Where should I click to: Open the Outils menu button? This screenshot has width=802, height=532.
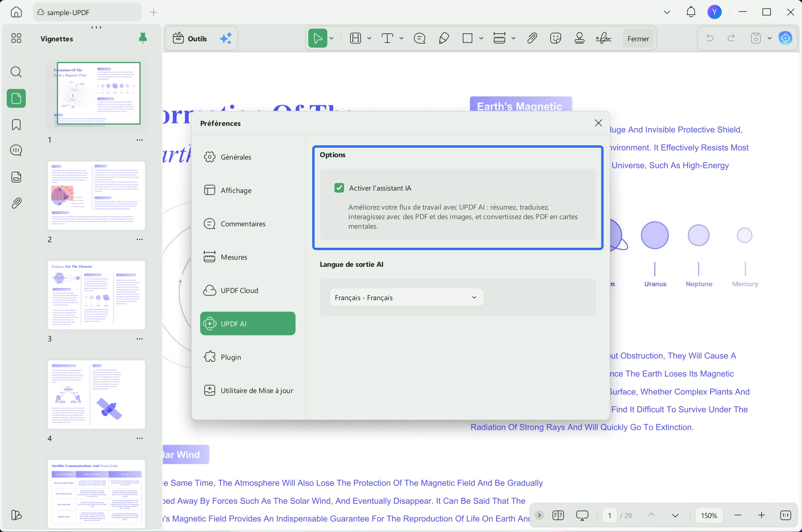tap(190, 39)
